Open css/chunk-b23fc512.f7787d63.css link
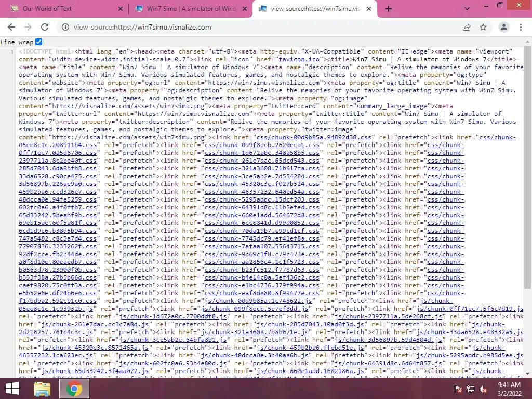 coord(262,270)
